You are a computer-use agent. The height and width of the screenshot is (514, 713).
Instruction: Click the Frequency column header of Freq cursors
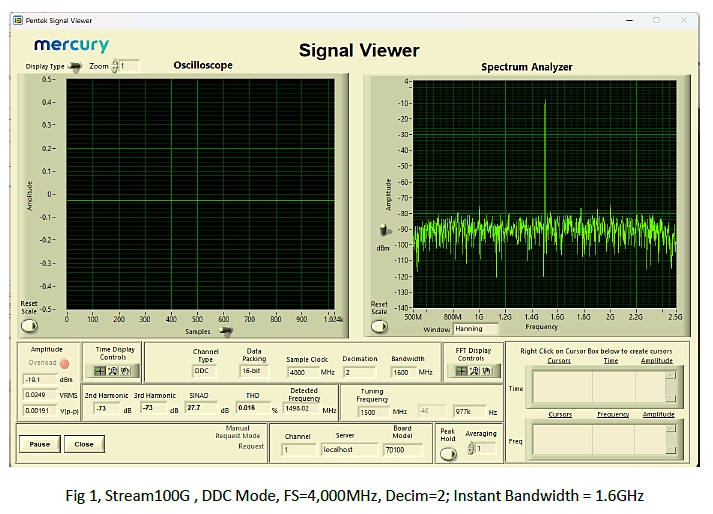613,414
